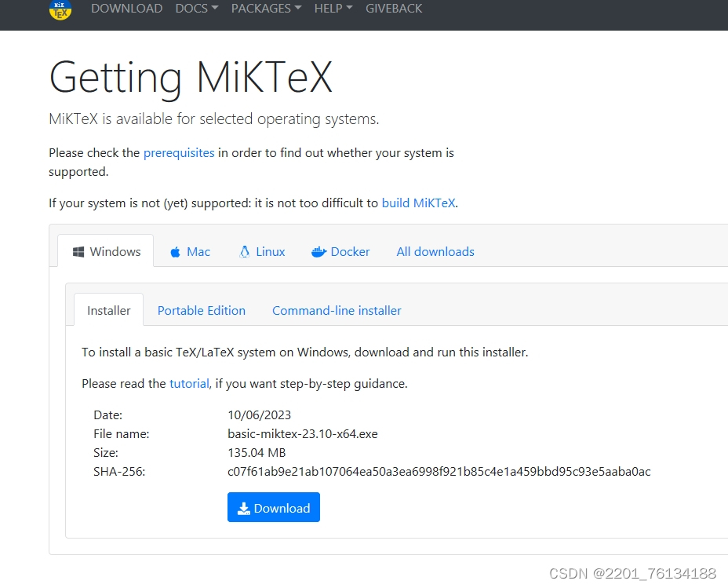This screenshot has width=728, height=588.
Task: Follow the prerequisites link
Action: pos(179,153)
